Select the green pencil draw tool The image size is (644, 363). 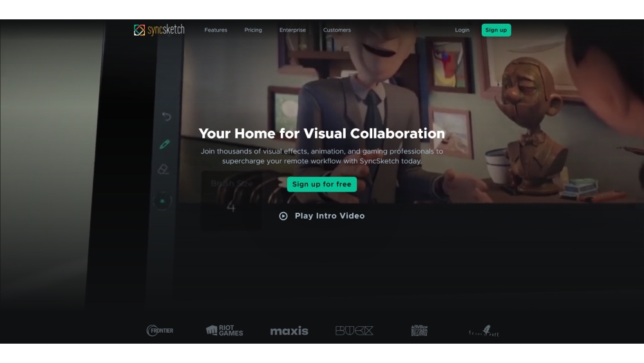coord(165,144)
